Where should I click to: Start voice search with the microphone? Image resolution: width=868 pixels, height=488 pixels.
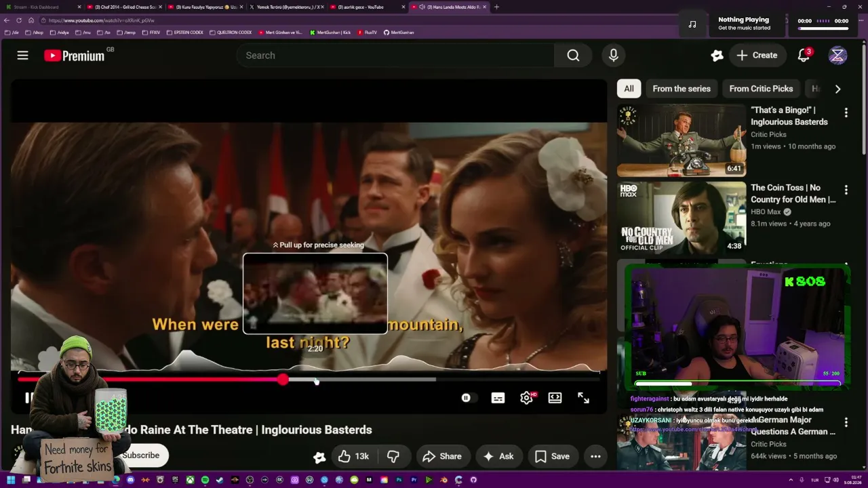(x=613, y=56)
